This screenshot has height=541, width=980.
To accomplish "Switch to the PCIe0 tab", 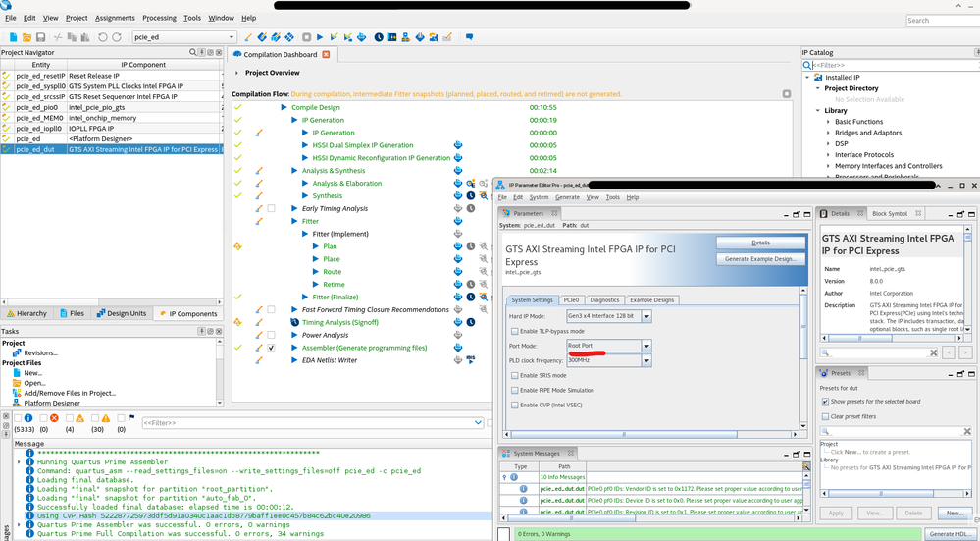I will coord(572,300).
